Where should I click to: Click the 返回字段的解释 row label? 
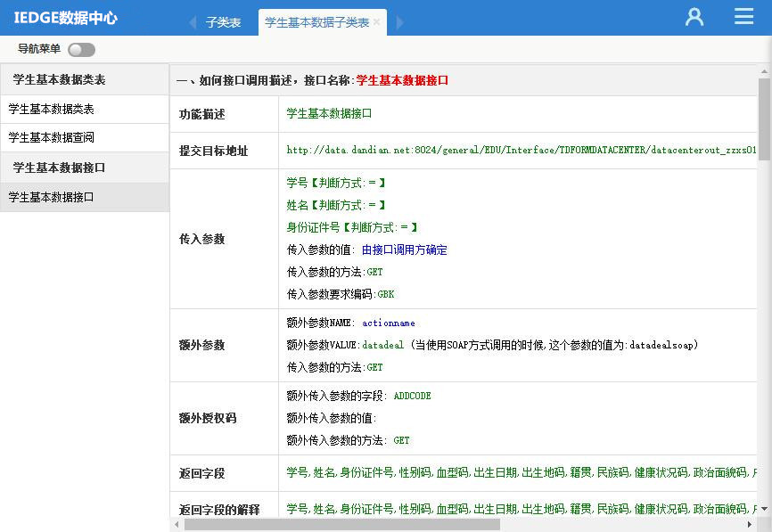click(x=219, y=510)
